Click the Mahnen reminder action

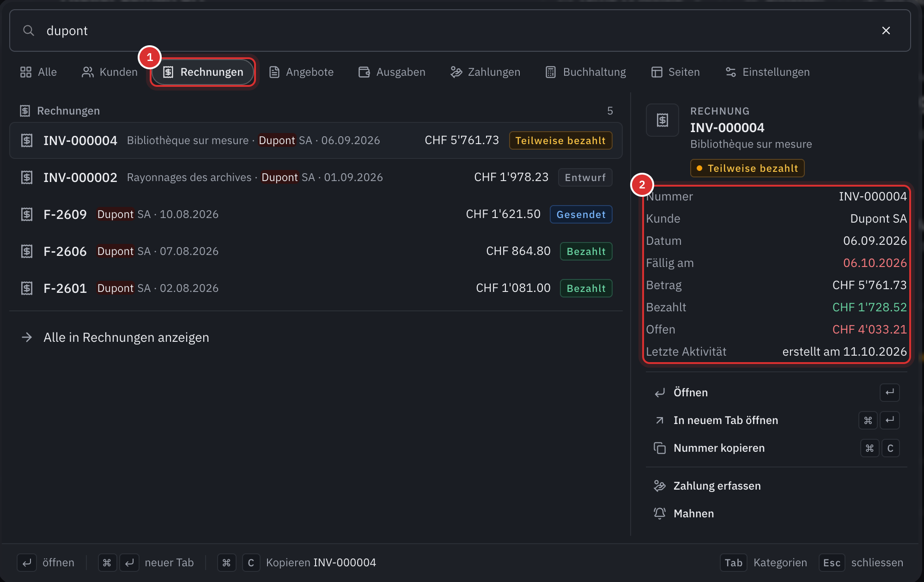click(x=776, y=514)
